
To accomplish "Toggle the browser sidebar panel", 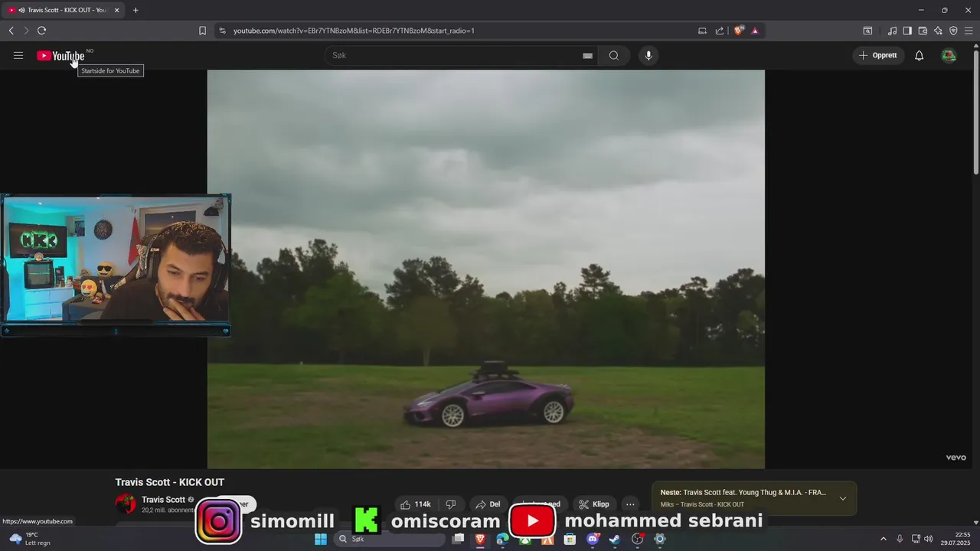I will tap(907, 31).
